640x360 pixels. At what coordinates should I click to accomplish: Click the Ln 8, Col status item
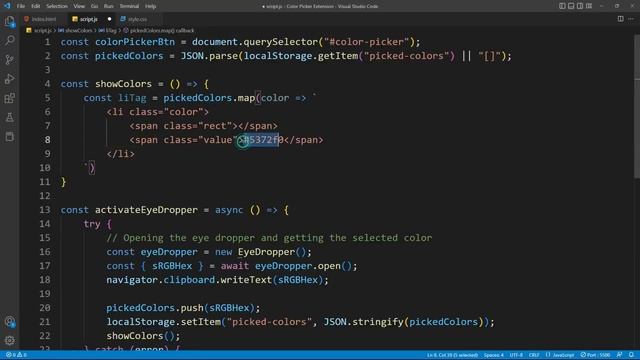pos(452,355)
